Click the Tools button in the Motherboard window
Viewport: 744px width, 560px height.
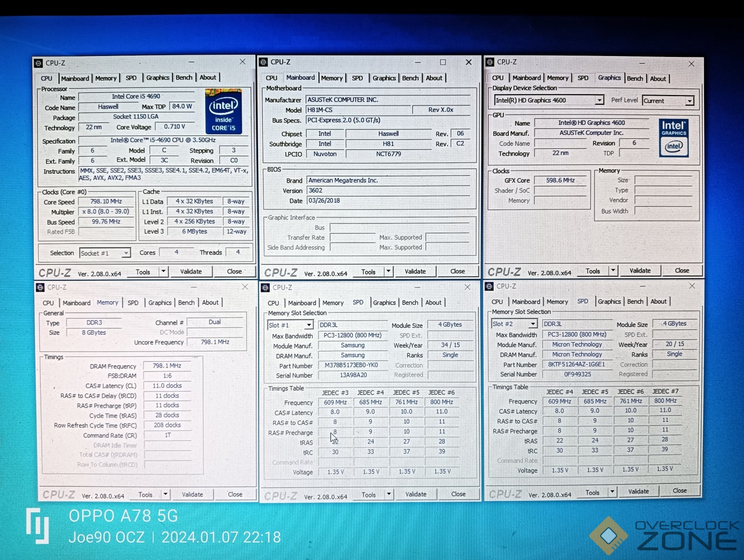368,272
